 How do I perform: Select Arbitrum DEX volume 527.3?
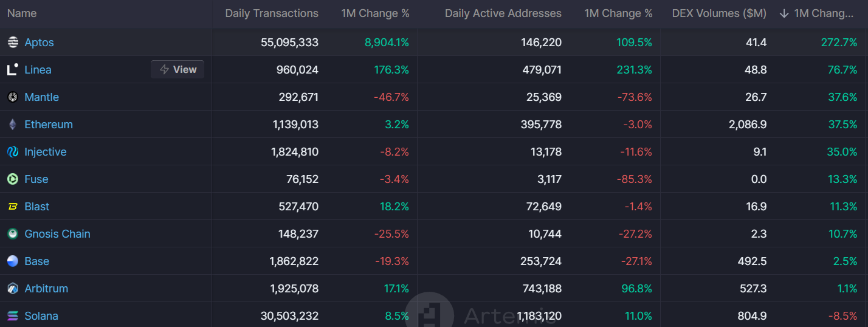click(x=752, y=289)
